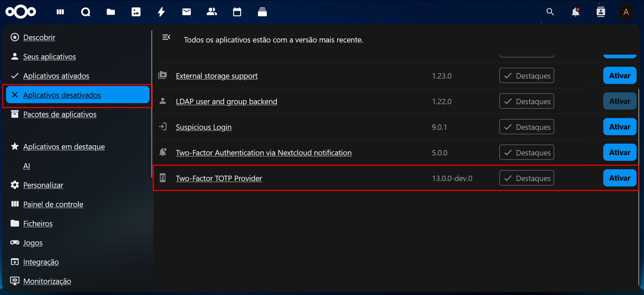
Task: Open the Talk app icon in top bar
Action: (x=86, y=12)
